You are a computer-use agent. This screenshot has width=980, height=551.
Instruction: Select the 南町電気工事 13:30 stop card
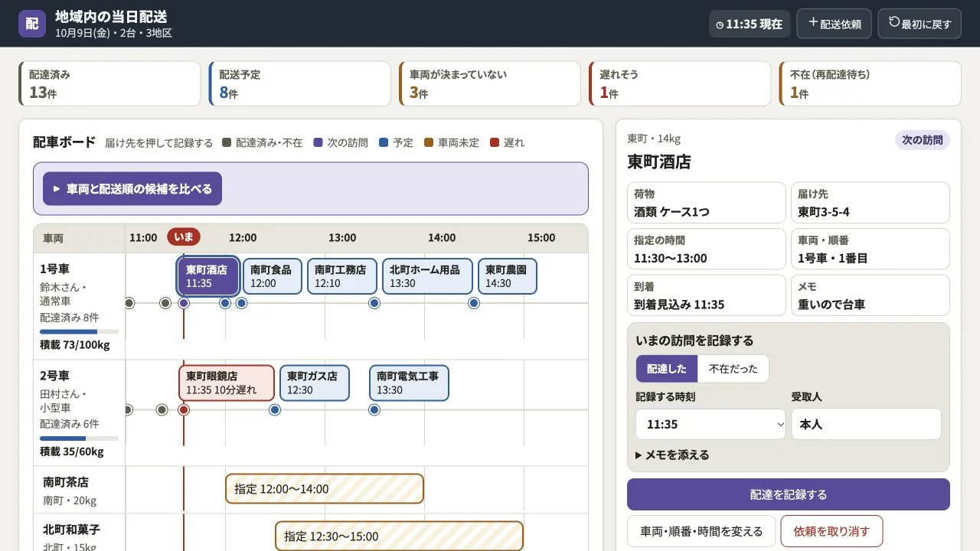pyautogui.click(x=409, y=383)
